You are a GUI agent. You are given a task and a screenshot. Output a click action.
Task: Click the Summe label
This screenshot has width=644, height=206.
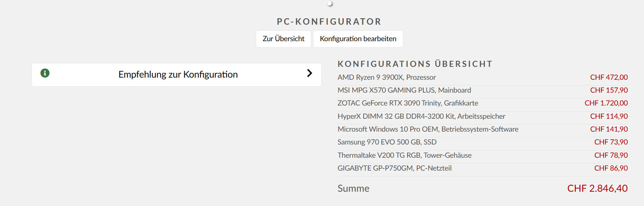353,188
